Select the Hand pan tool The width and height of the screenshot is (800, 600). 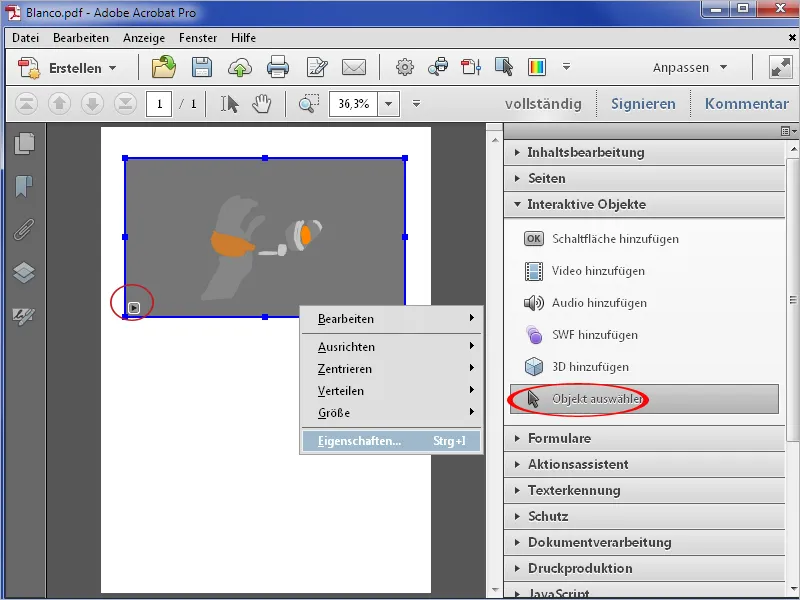[x=262, y=104]
